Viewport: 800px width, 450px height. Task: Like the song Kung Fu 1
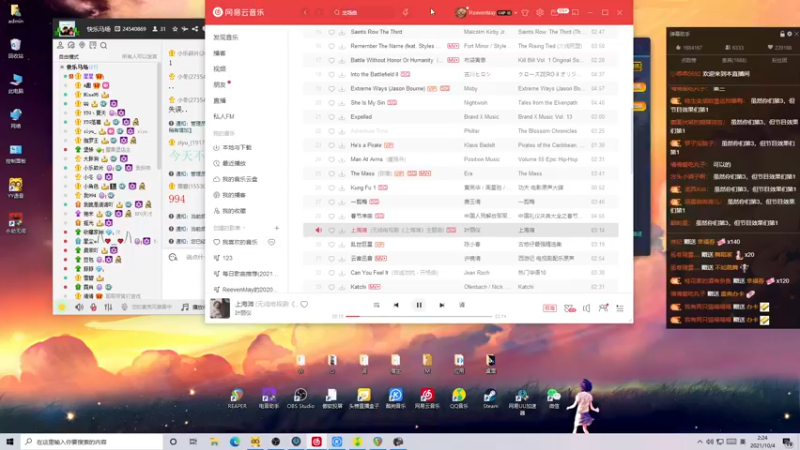pyautogui.click(x=331, y=188)
